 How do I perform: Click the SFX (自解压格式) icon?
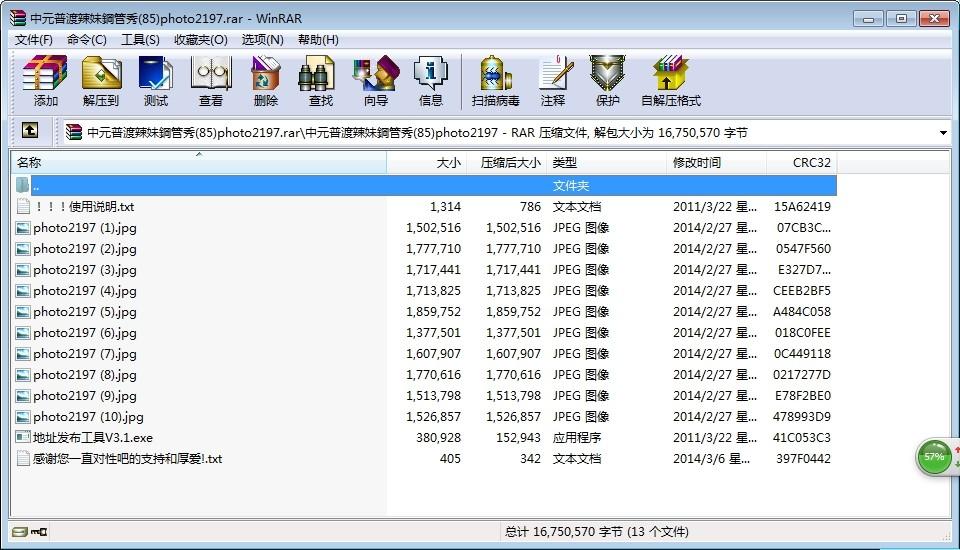tap(670, 80)
